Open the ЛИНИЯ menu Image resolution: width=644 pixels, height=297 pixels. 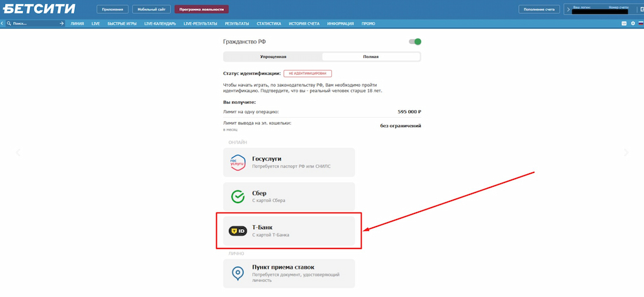click(77, 24)
